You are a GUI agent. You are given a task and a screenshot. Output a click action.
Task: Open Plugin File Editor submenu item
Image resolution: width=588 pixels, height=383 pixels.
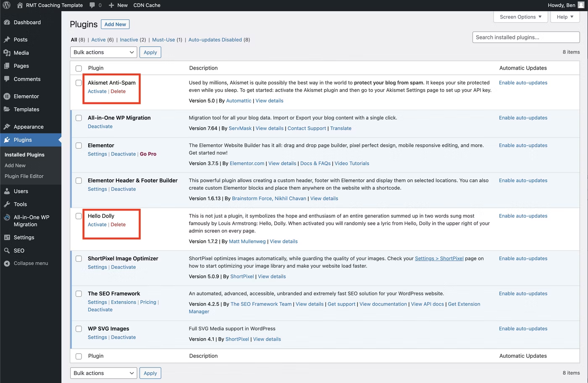click(24, 176)
